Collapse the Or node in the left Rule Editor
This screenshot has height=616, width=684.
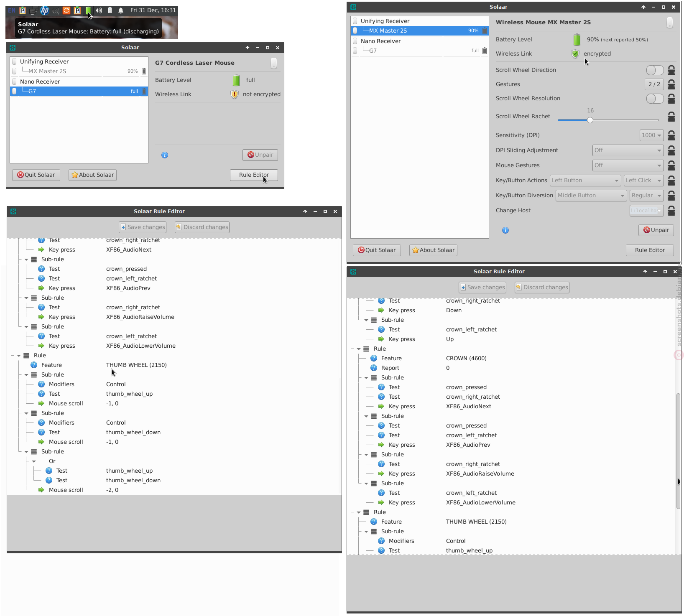coord(34,461)
